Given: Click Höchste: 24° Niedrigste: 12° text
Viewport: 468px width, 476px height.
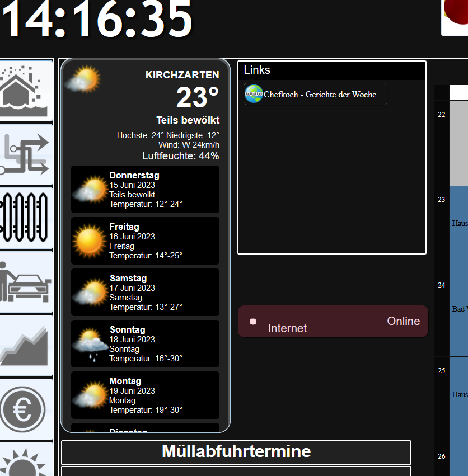Looking at the screenshot, I should coord(168,135).
